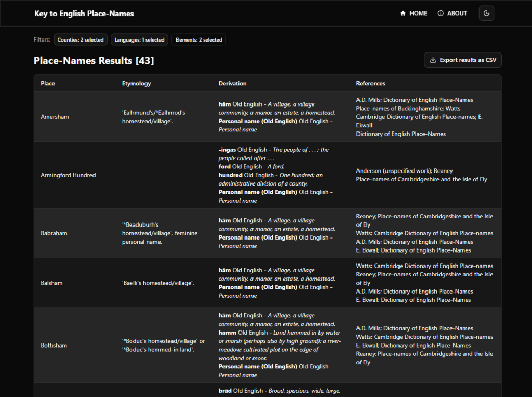This screenshot has height=397, width=532.
Task: Toggle dark mode with the moon icon
Action: pos(486,14)
